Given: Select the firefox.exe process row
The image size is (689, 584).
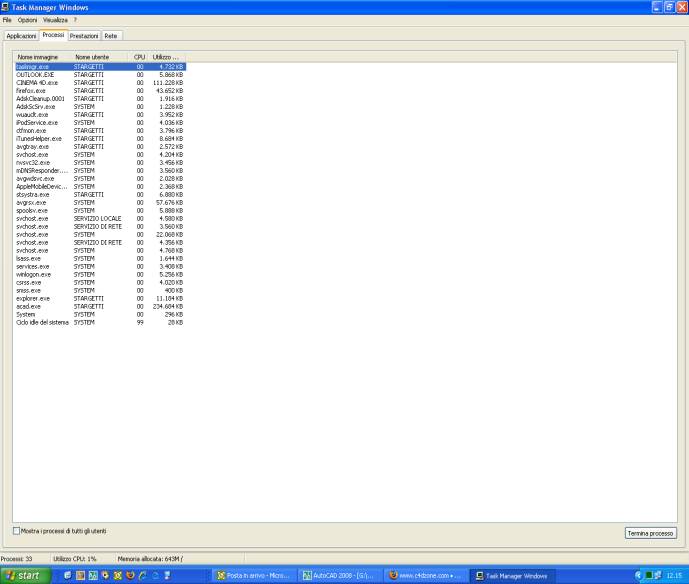Looking at the screenshot, I should 100,91.
